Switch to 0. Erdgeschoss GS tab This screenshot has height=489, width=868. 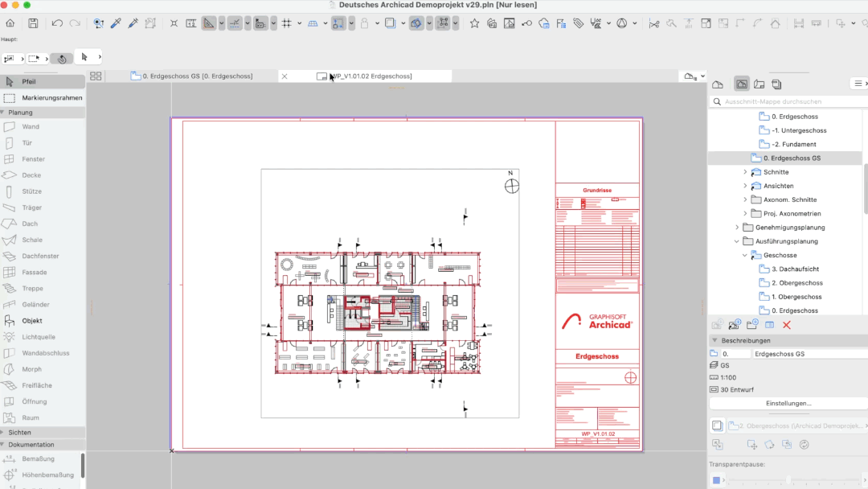tap(198, 76)
